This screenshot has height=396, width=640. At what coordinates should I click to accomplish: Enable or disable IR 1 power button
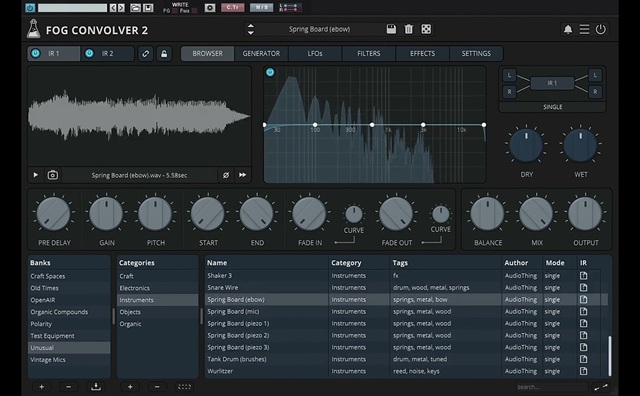coord(36,53)
